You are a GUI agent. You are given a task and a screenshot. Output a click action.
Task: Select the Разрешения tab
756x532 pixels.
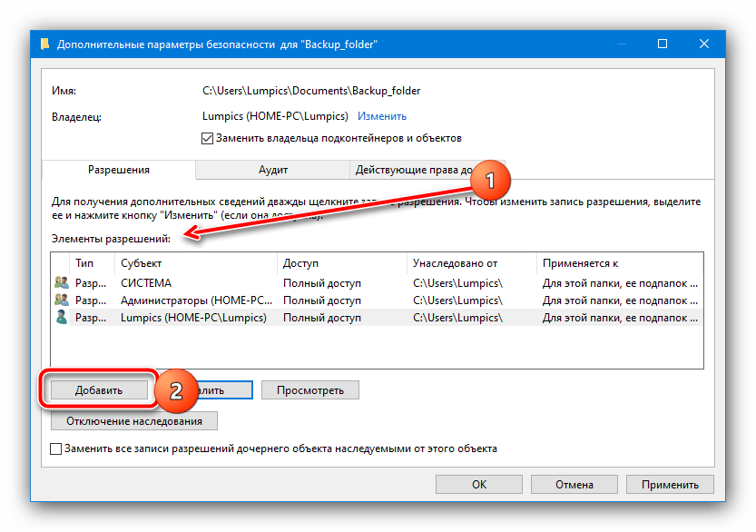(118, 170)
